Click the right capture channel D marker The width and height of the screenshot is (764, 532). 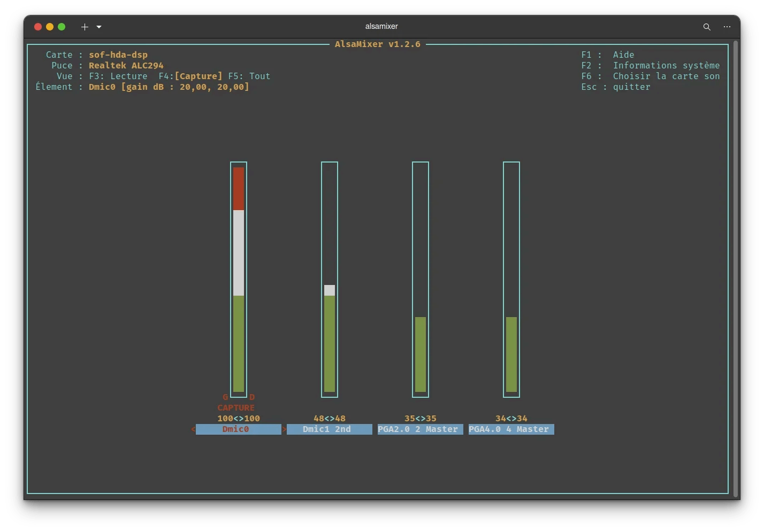click(x=252, y=397)
